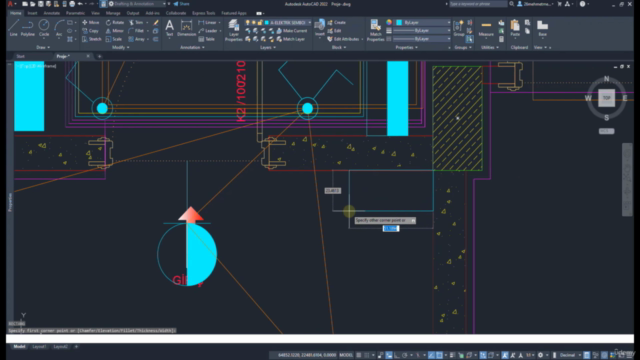Click the object color wheel icon

389,22
